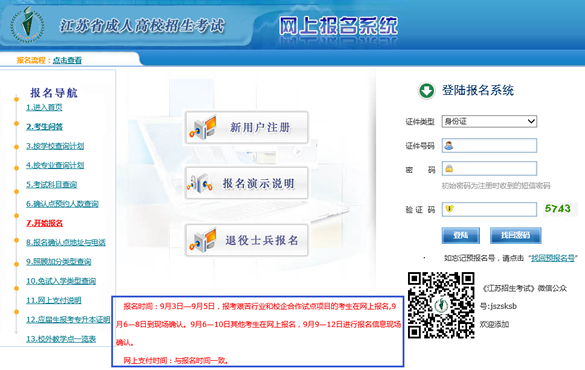The width and height of the screenshot is (585, 370).
Task: Click the 找回密码 button
Action: (515, 235)
